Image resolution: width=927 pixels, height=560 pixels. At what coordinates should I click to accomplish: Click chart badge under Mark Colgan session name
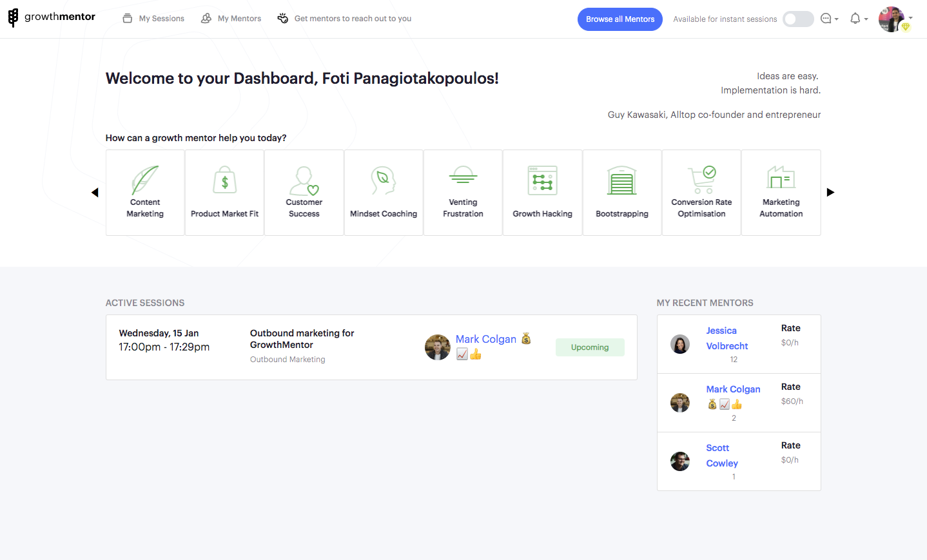point(462,354)
